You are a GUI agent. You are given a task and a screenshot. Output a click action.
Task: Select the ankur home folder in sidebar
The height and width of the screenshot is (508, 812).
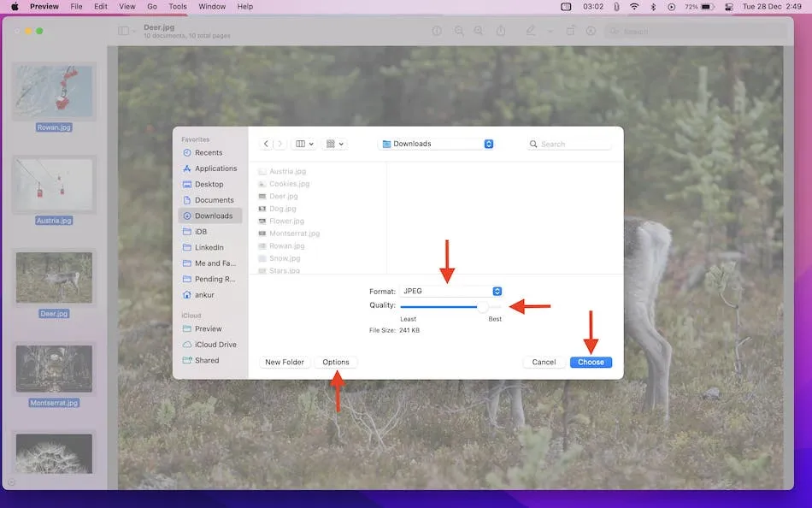coord(206,295)
